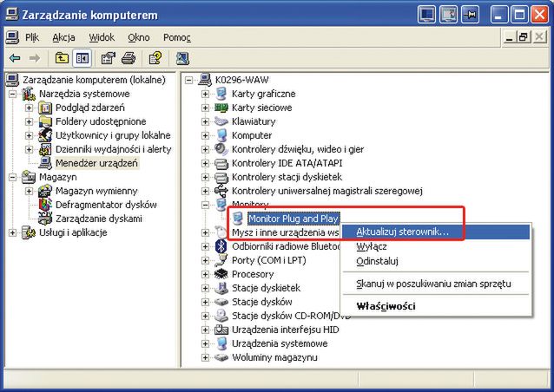Viewport: 554px width, 392px height.
Task: Click the Bluetooth radios icon
Action: pos(221,246)
